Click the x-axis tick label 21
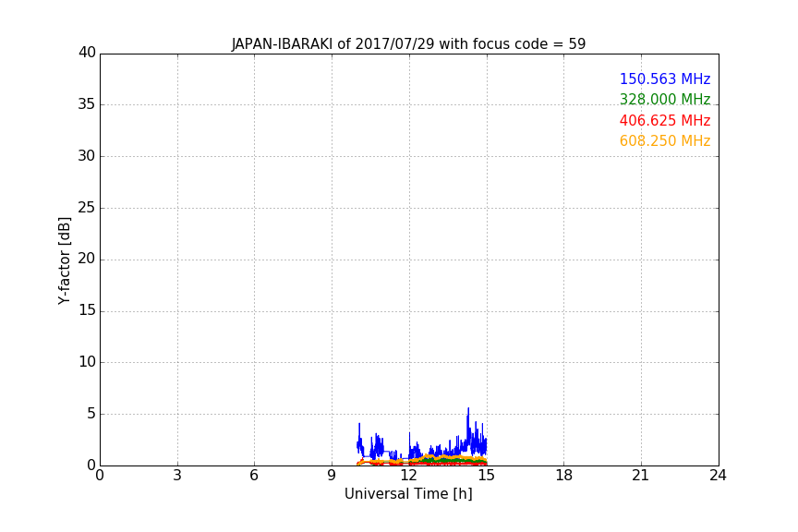 (641, 476)
